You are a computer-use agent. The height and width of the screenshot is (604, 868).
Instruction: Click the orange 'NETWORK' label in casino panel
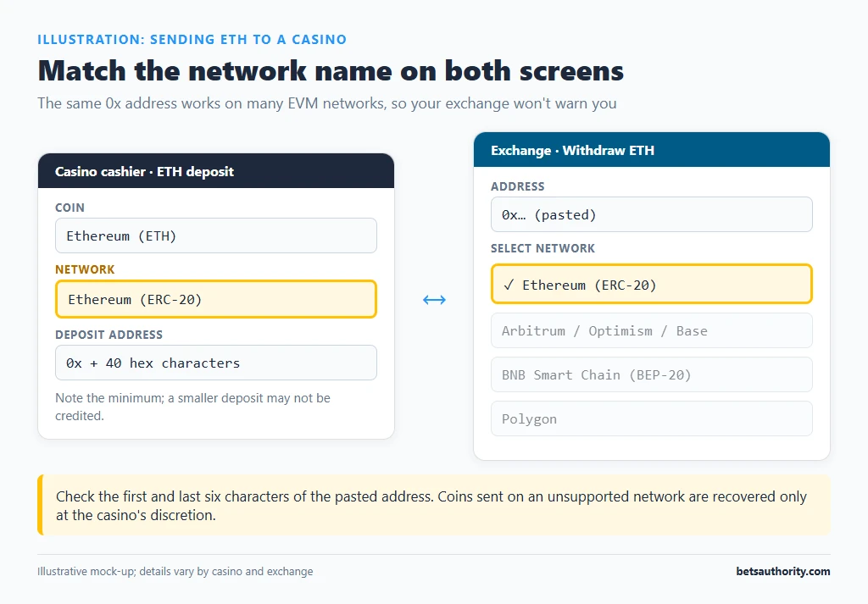pyautogui.click(x=85, y=269)
